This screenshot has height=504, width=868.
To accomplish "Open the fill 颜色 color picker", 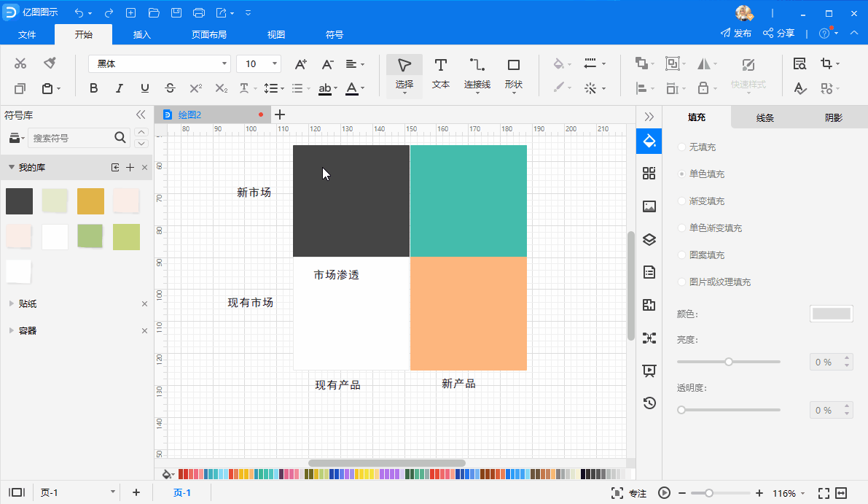I will pyautogui.click(x=831, y=314).
